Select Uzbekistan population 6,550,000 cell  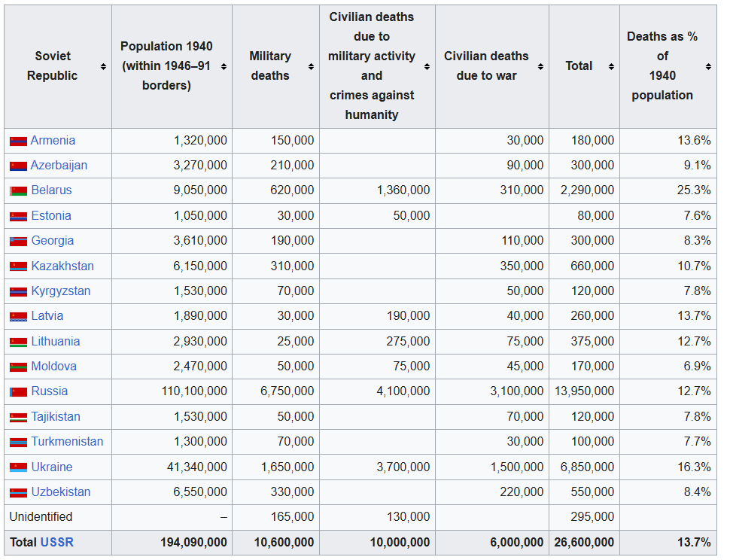(x=172, y=492)
